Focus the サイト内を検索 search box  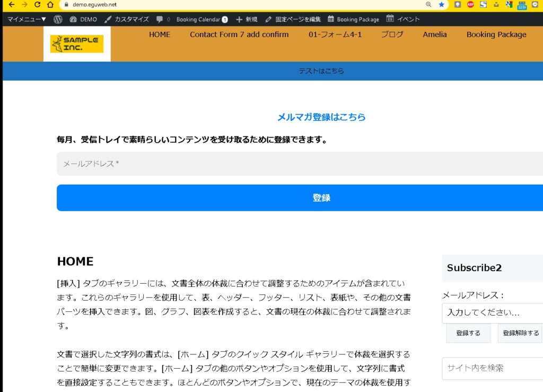[492, 368]
